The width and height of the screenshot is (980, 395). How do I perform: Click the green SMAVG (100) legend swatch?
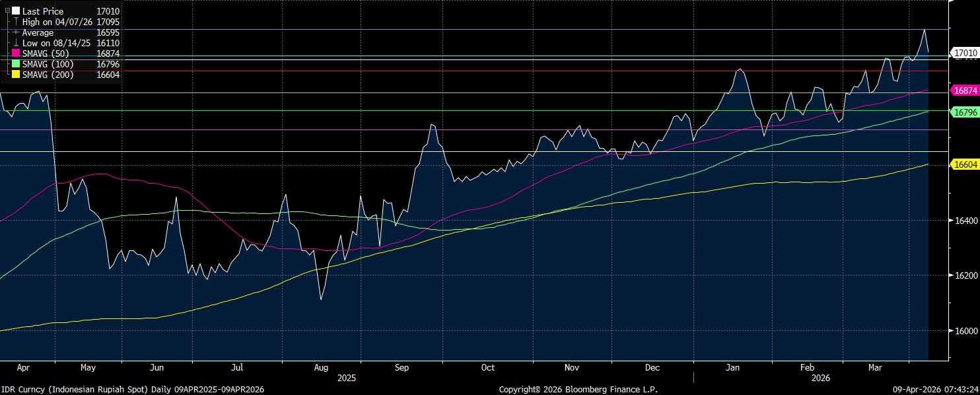point(16,64)
